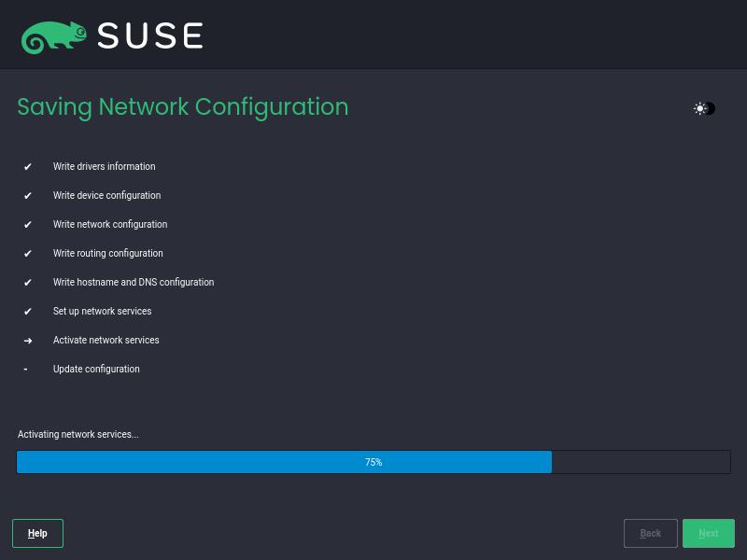Open the Help dialog

pyautogui.click(x=37, y=533)
